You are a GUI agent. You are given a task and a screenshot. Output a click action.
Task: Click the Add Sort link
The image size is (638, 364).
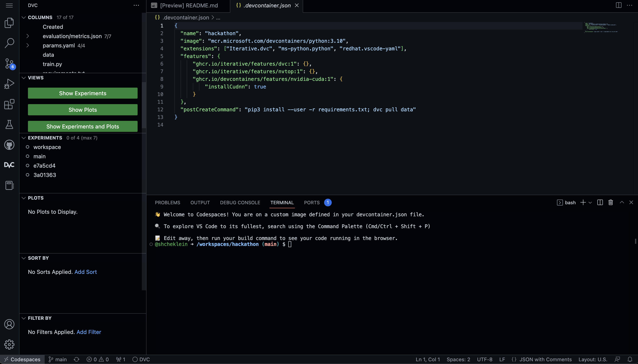(x=85, y=272)
